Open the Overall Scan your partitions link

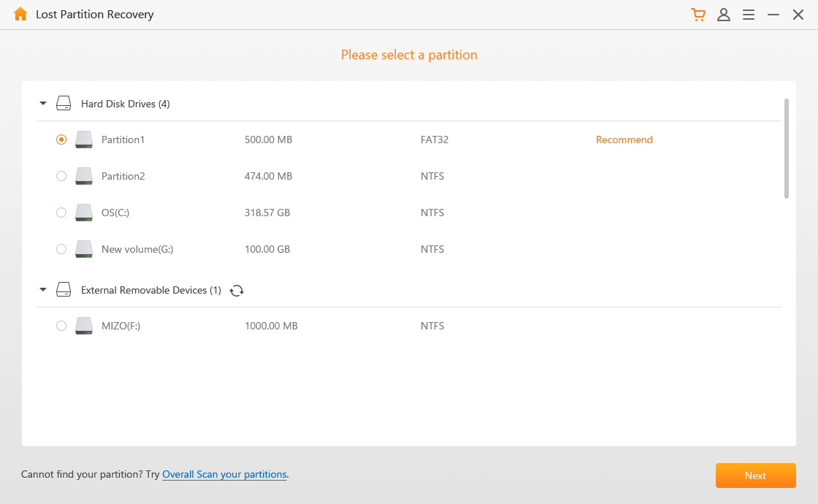tap(224, 474)
